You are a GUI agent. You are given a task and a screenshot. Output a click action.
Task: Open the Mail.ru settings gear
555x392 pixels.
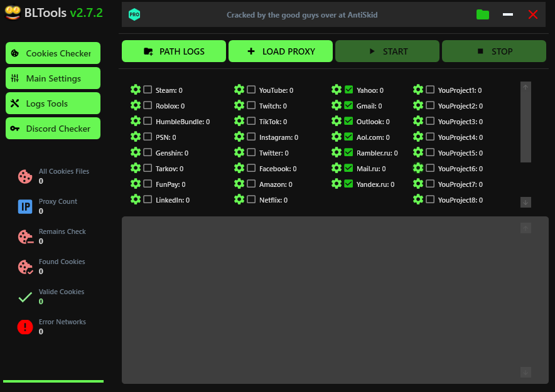(x=337, y=168)
